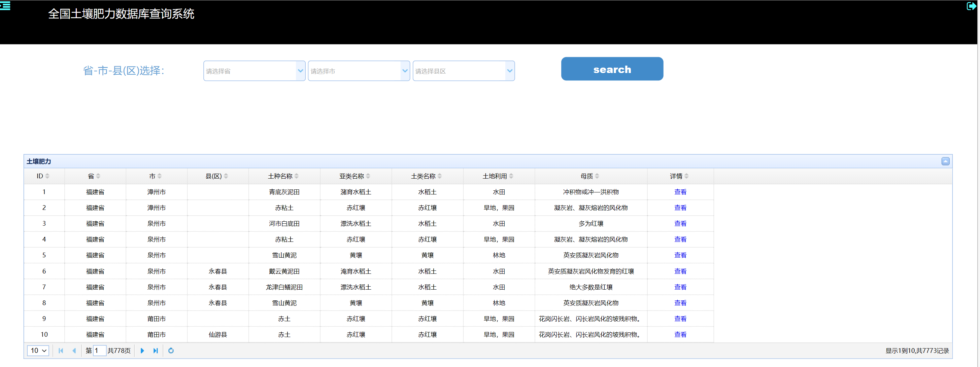The width and height of the screenshot is (980, 367).
Task: Open 查看 link for row 8
Action: click(x=680, y=303)
